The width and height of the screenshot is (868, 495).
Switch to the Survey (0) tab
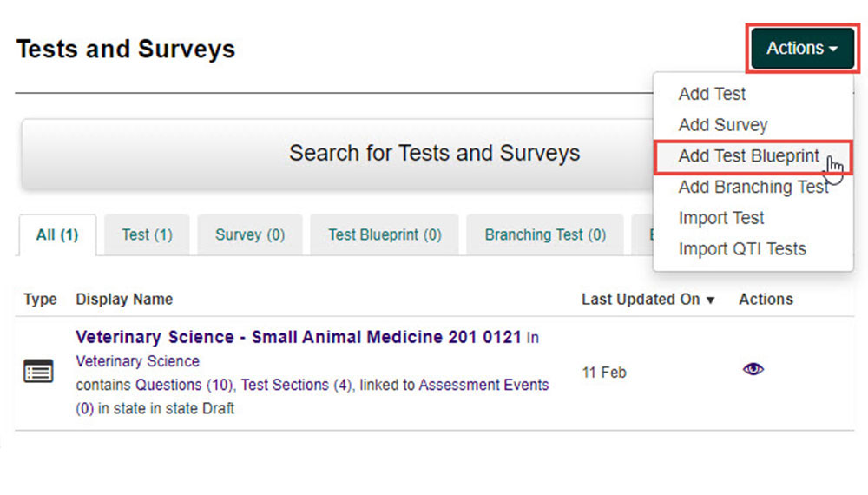(250, 234)
